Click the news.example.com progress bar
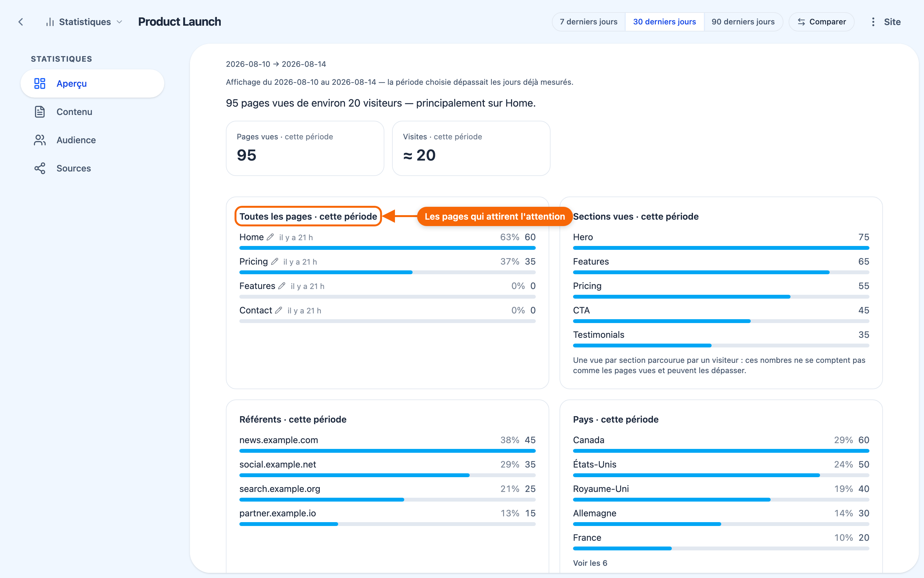Image resolution: width=924 pixels, height=578 pixels. pyautogui.click(x=387, y=451)
